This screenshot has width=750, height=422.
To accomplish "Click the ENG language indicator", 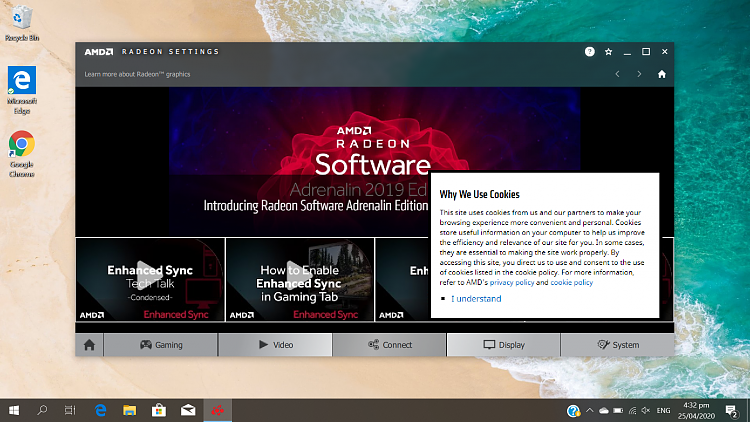I will 663,411.
